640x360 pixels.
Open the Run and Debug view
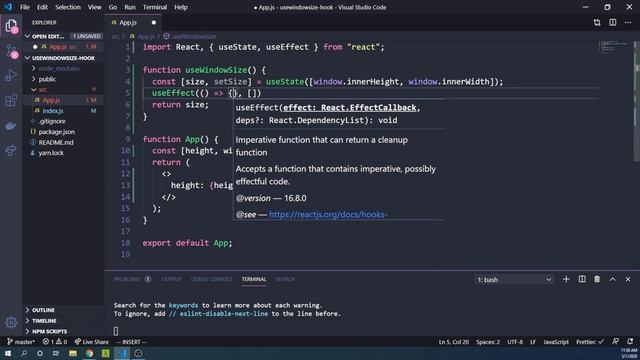(11, 76)
